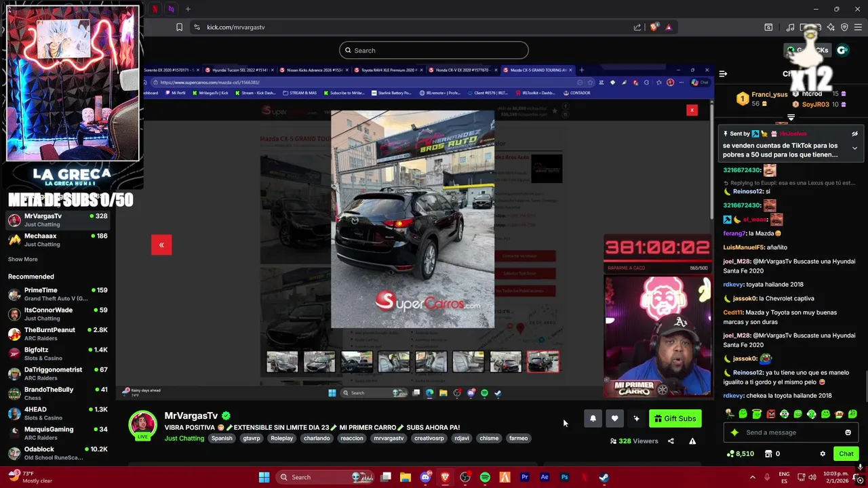Click the Brave VPN shield icon
The image size is (868, 488).
tap(844, 27)
